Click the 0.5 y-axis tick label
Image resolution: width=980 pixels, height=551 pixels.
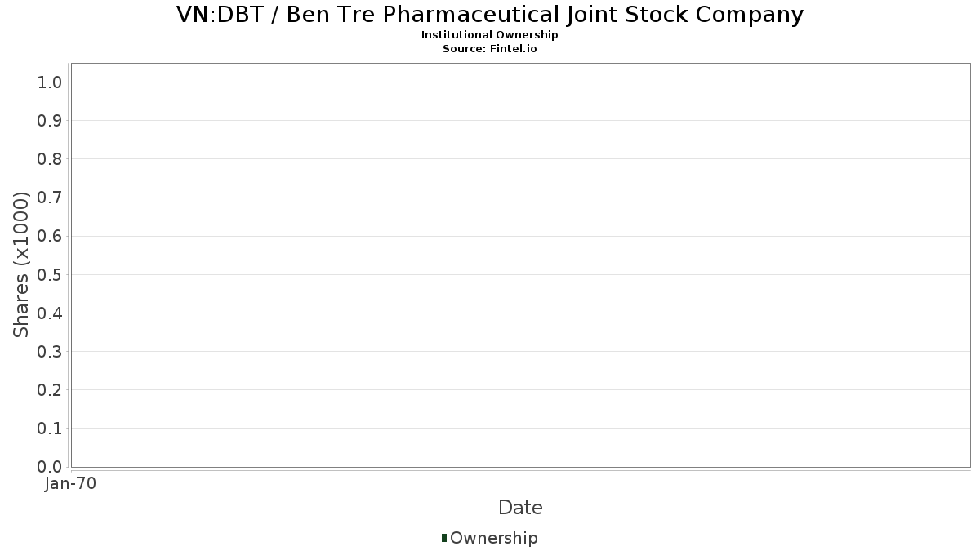[50, 274]
